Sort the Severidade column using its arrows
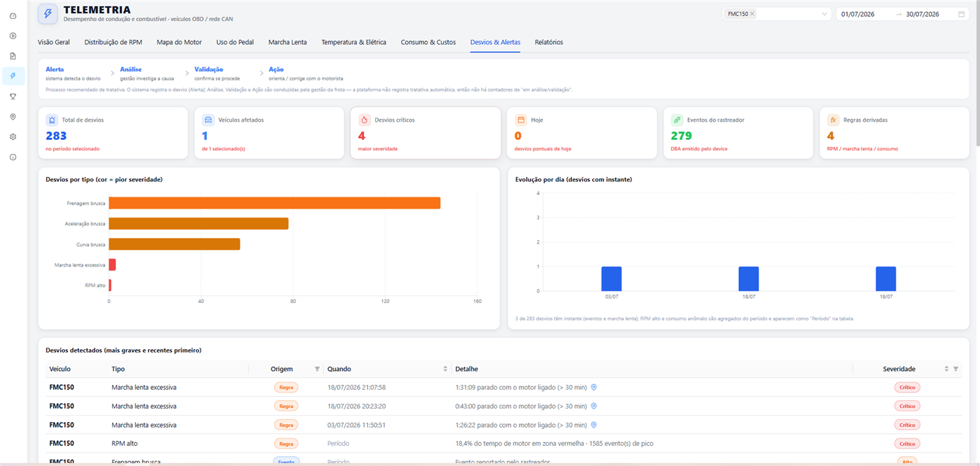Image resolution: width=980 pixels, height=466 pixels. pyautogui.click(x=946, y=369)
